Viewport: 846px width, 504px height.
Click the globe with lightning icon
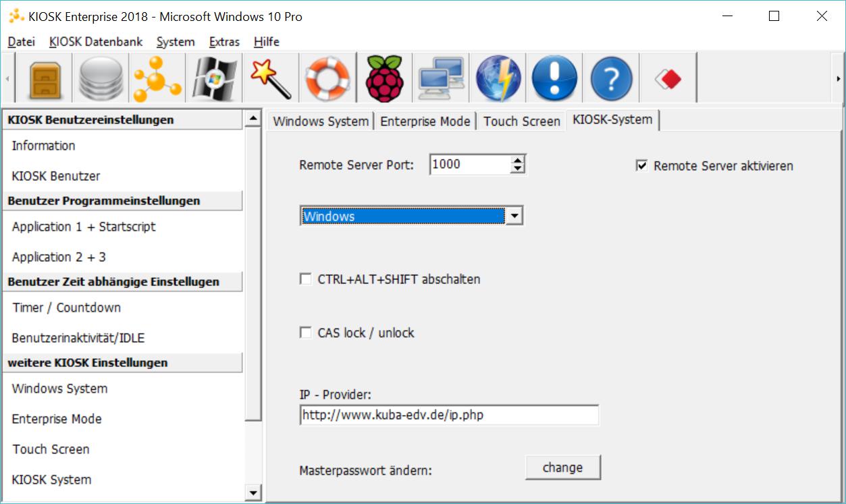pyautogui.click(x=498, y=79)
